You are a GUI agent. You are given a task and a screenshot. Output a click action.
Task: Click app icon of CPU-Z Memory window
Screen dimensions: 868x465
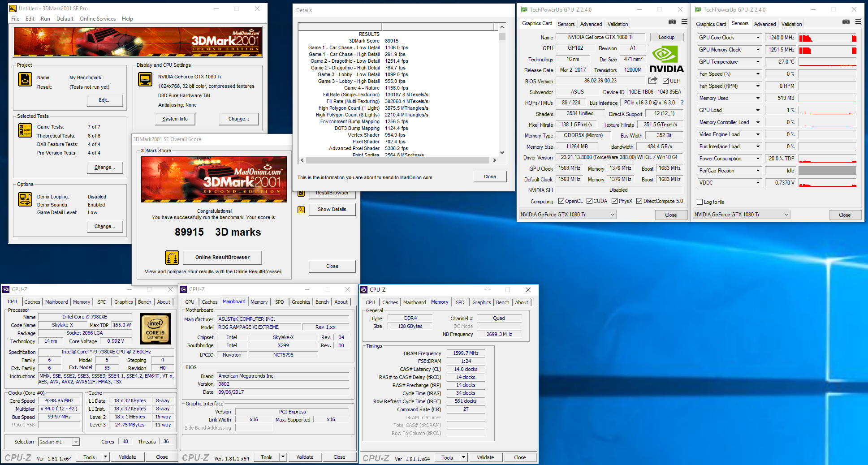(x=364, y=290)
